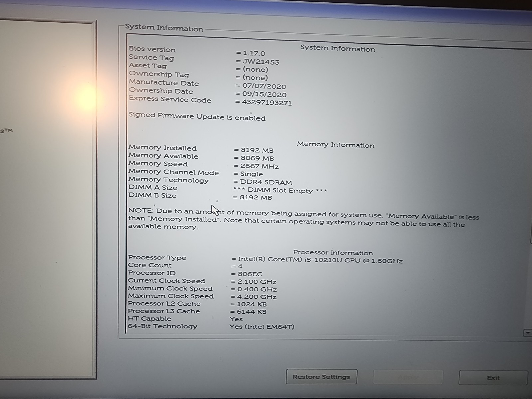Viewport: 532px width, 399px height.
Task: Click Signed Firmware Update is enabled text
Action: click(197, 117)
